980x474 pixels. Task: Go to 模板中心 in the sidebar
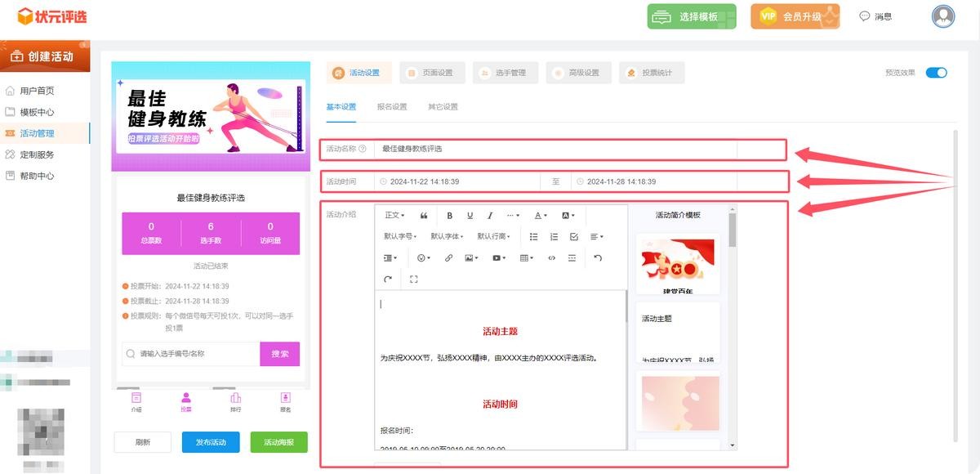coord(37,112)
